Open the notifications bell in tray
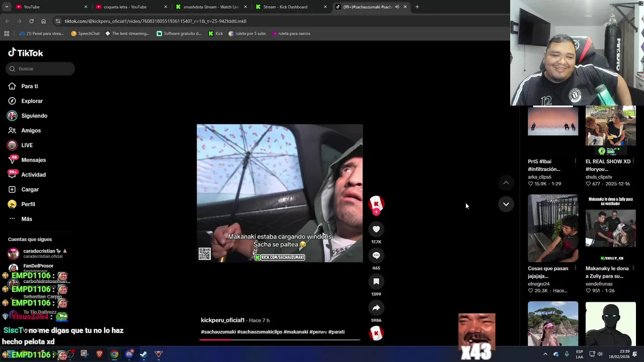 [x=635, y=354]
